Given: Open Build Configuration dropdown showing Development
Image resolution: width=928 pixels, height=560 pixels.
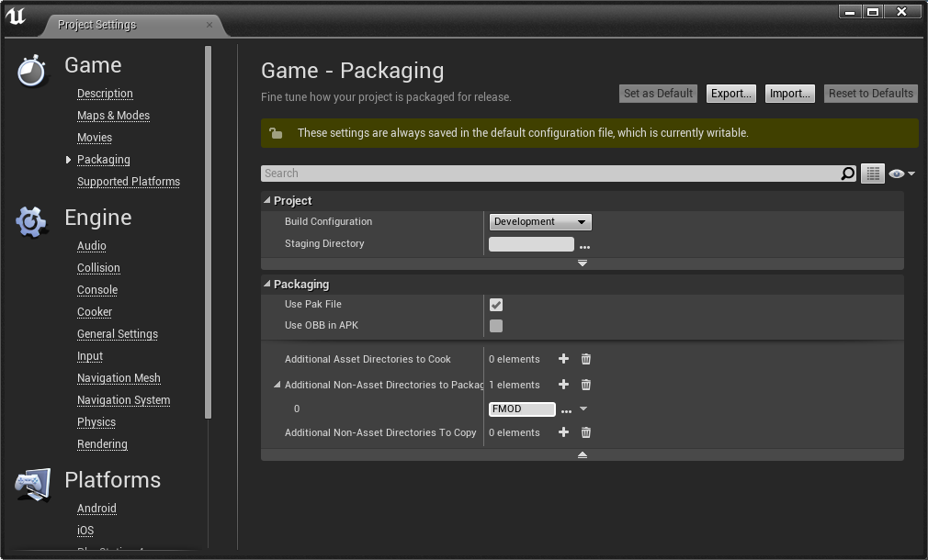Looking at the screenshot, I should 540,222.
